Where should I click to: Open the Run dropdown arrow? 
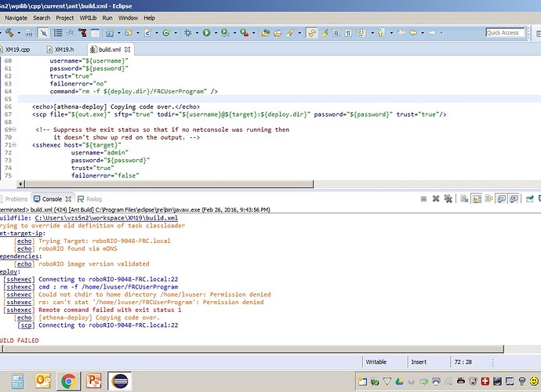(216, 33)
